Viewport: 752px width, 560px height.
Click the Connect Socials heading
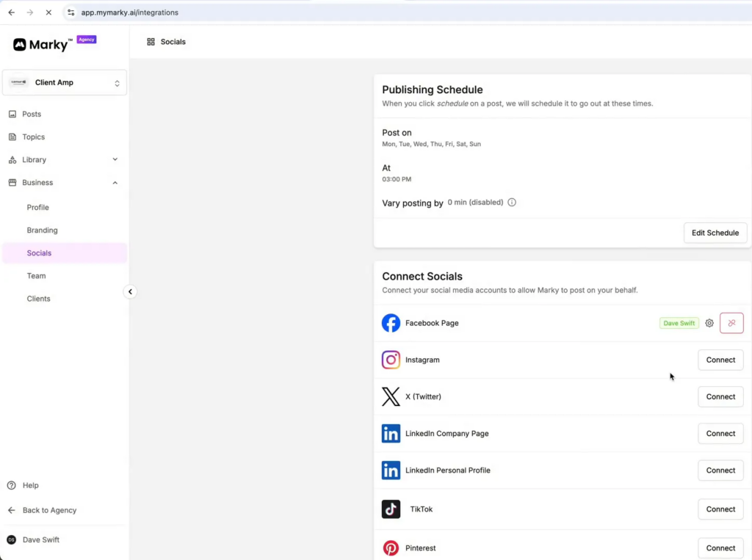click(422, 276)
